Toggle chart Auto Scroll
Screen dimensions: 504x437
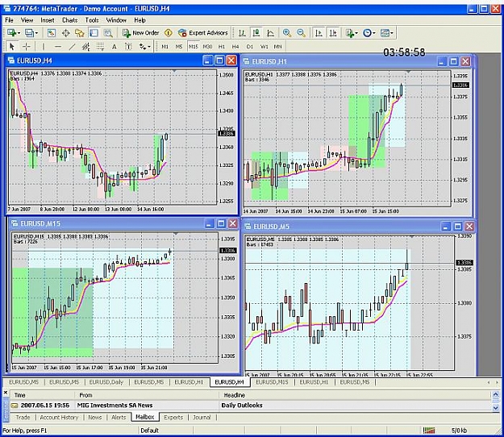coord(319,33)
